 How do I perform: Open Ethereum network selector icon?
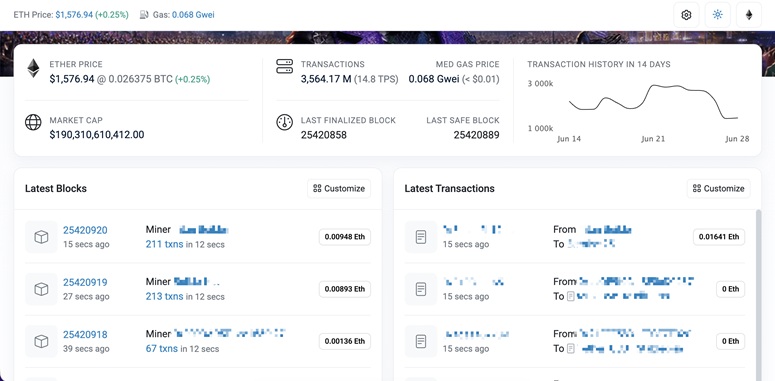coord(749,15)
